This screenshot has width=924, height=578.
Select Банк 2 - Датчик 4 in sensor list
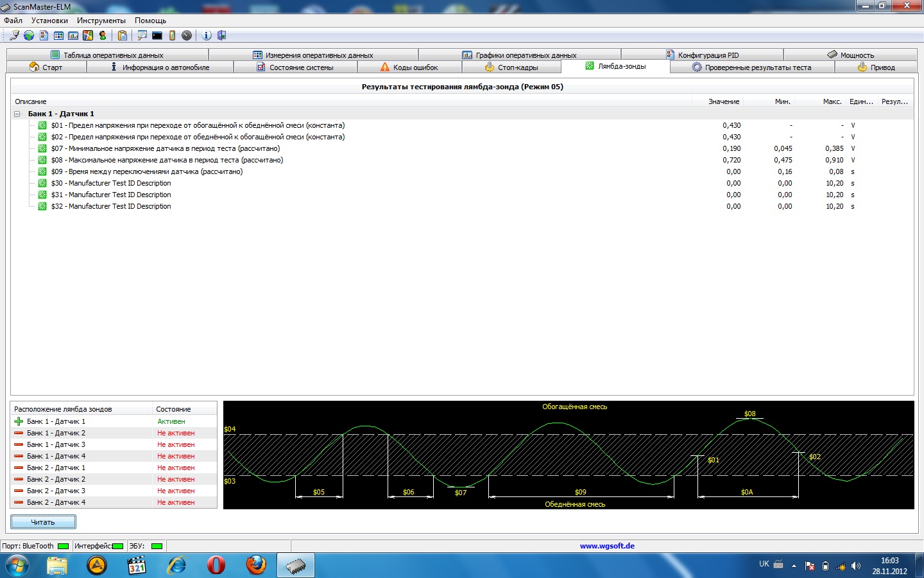pyautogui.click(x=114, y=502)
